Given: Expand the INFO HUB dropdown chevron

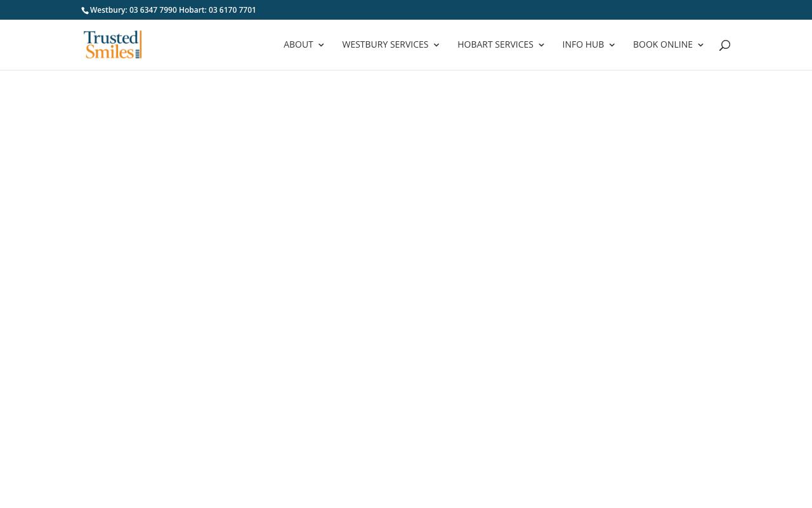Looking at the screenshot, I should pos(611,45).
